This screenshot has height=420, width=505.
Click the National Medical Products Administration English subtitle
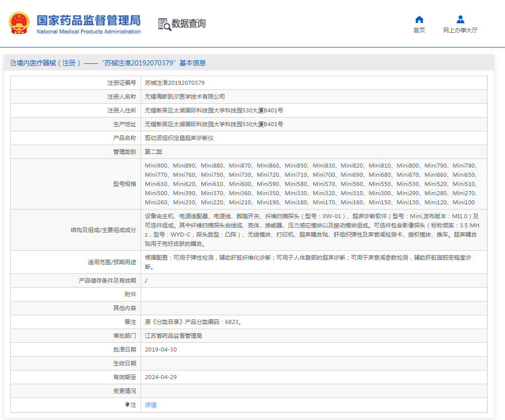(x=88, y=32)
